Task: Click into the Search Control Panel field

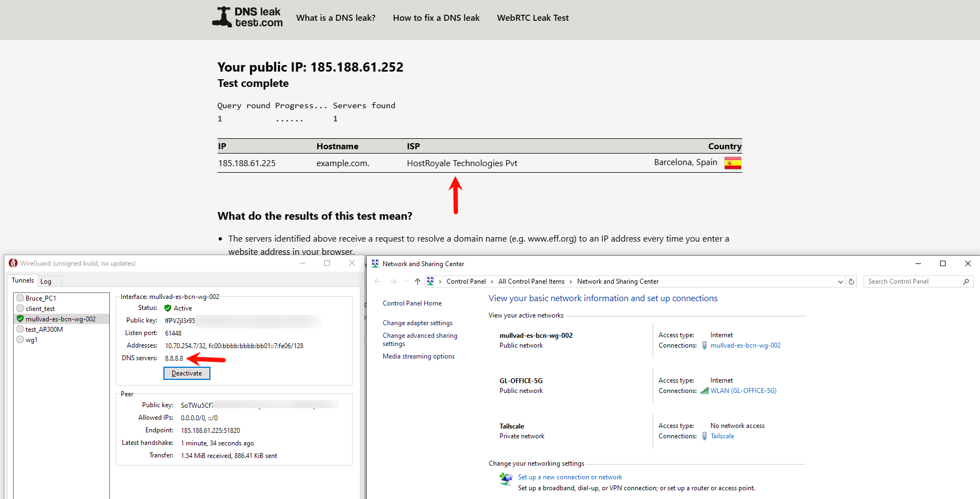Action: click(913, 281)
